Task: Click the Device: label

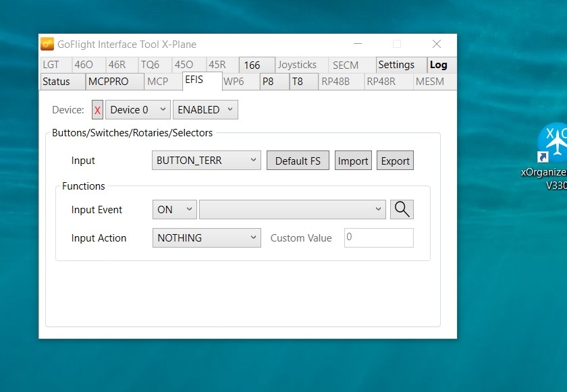Action: (x=68, y=110)
